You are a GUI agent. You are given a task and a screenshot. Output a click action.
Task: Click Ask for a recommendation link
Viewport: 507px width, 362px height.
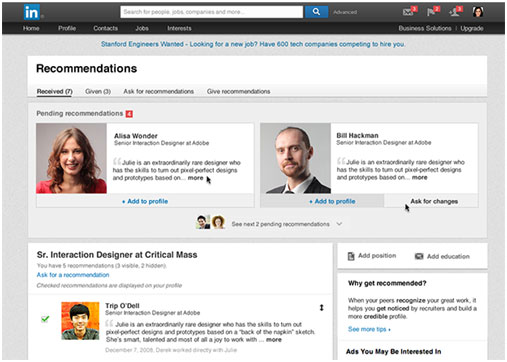point(73,275)
